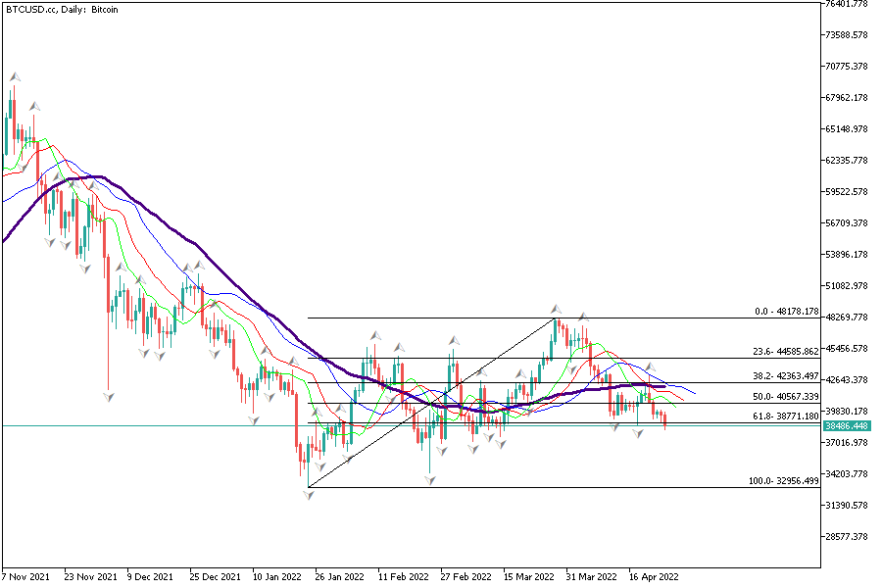Select the fractal arrow below the 32956 January low
Viewport: 882px width, 588px height.
pyautogui.click(x=309, y=496)
